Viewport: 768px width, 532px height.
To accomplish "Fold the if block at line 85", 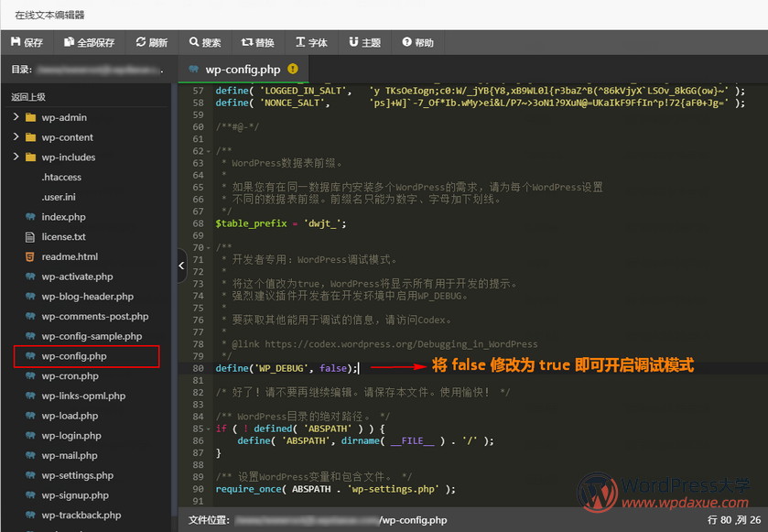I will [x=211, y=429].
